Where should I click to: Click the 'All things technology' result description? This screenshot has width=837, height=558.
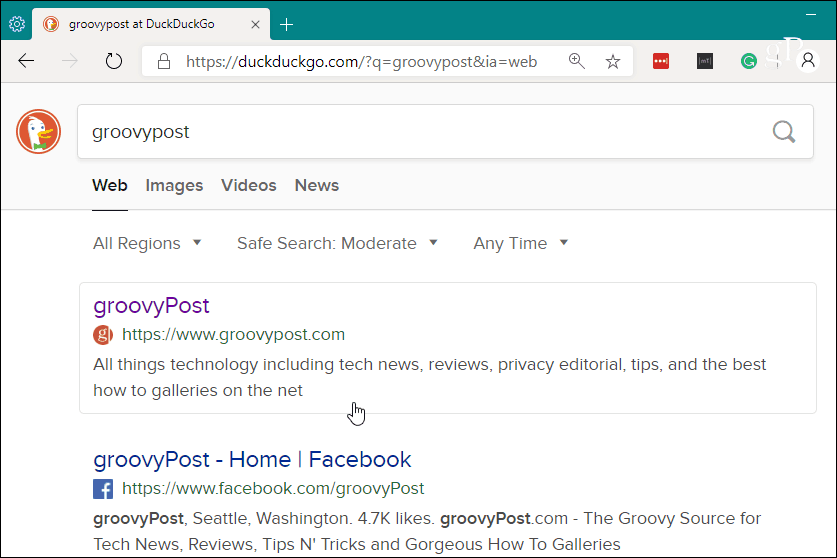[x=429, y=378]
